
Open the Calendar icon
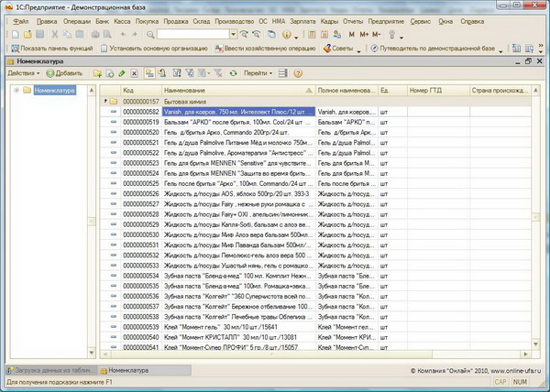[324, 34]
